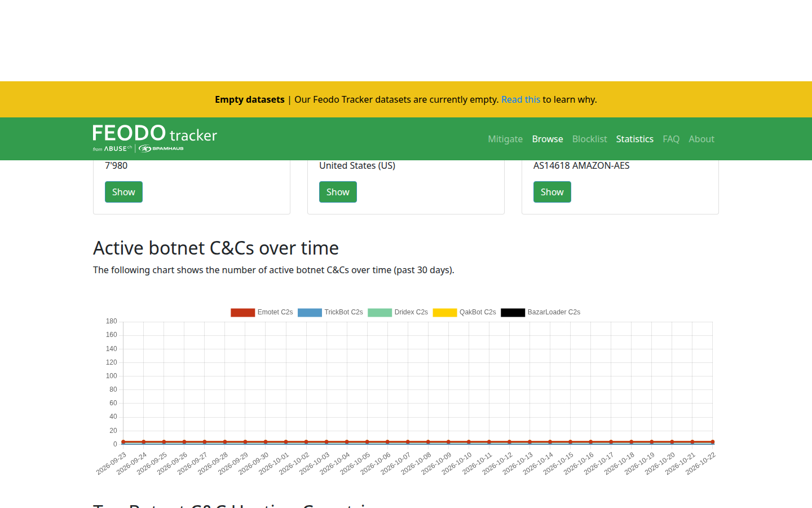
Task: Click Show under 7'980
Action: pos(123,192)
